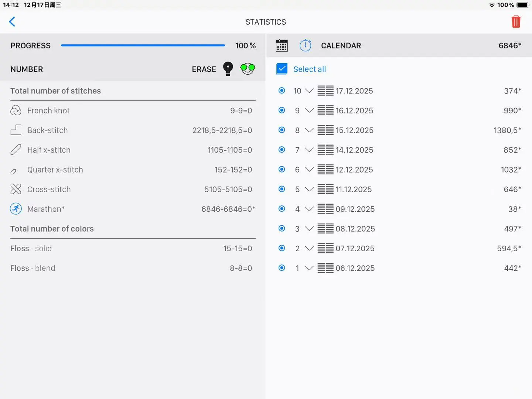Tap the 1380,5* stitch count
Image resolution: width=532 pixels, height=399 pixels.
click(x=507, y=130)
